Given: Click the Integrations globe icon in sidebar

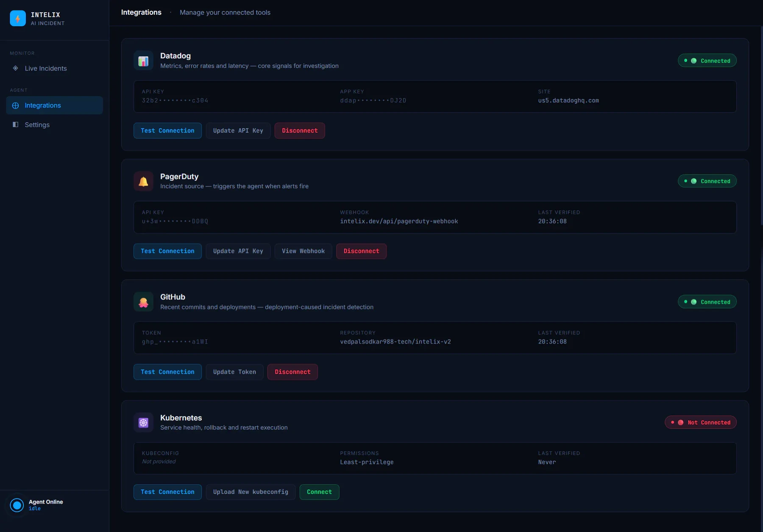Looking at the screenshot, I should coord(16,105).
